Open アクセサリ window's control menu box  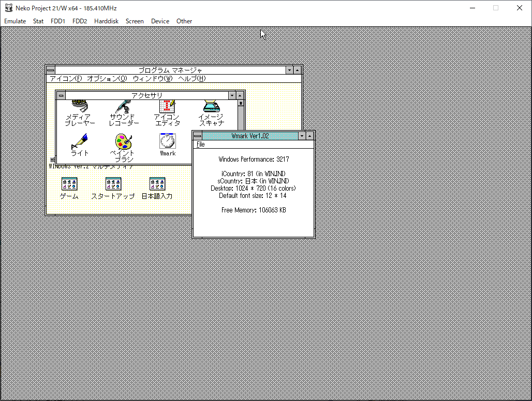click(x=61, y=95)
